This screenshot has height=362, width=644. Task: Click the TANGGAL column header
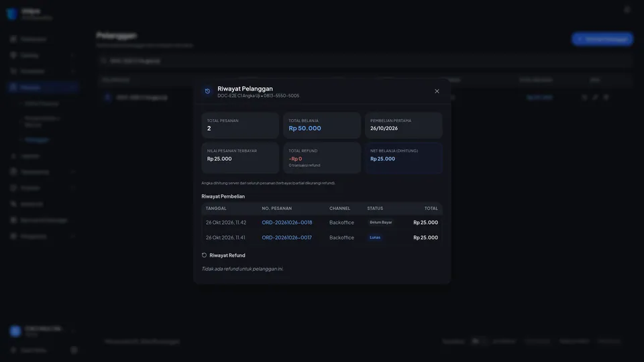[x=216, y=208]
